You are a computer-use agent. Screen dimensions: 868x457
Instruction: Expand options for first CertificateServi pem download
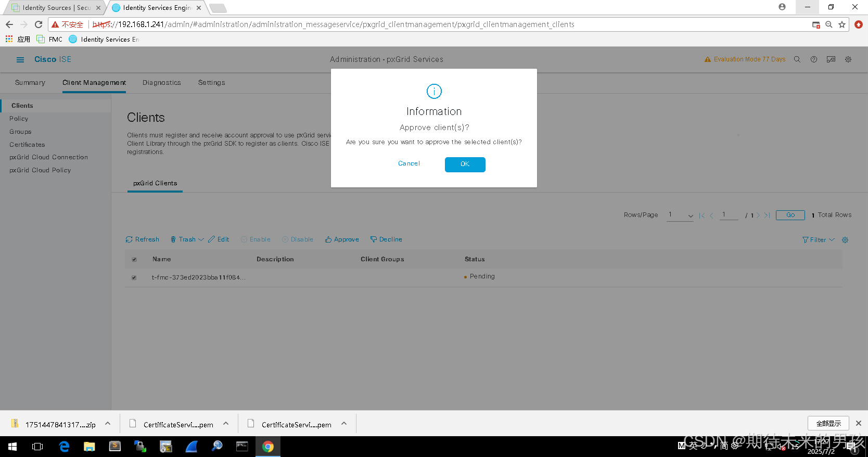(226, 424)
